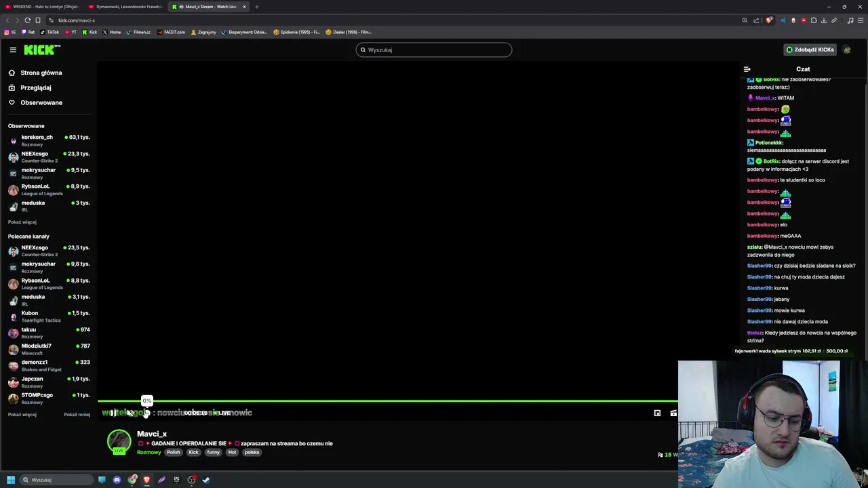Open STOMPcsgo recommended channel
This screenshot has width=868, height=488.
point(49,398)
